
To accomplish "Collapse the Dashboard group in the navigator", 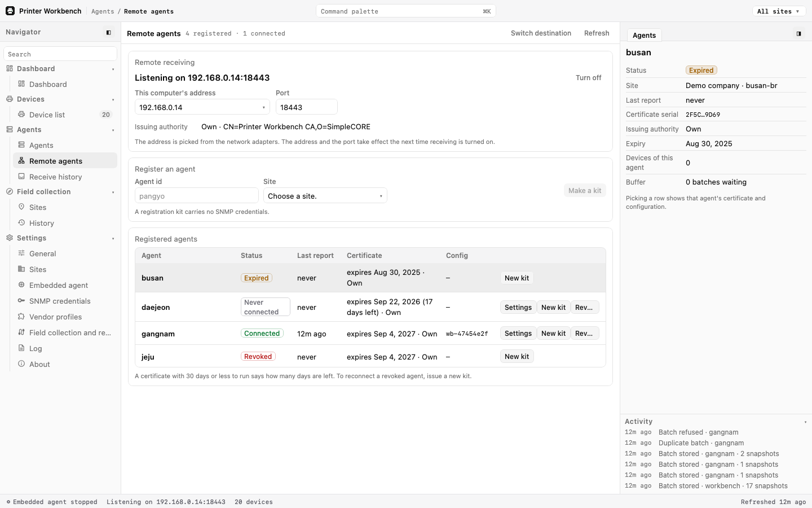I will (113, 69).
